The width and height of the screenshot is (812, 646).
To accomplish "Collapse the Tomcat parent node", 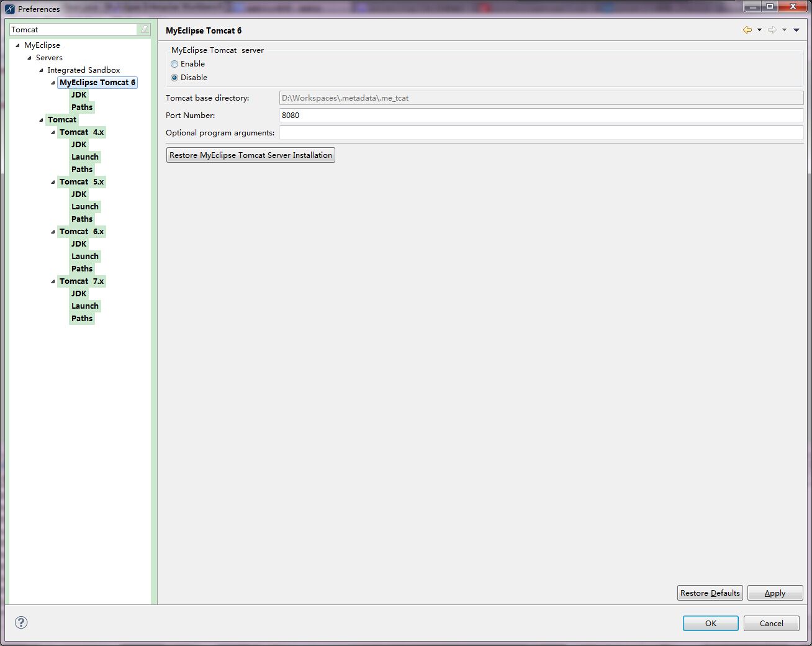I will [x=41, y=120].
